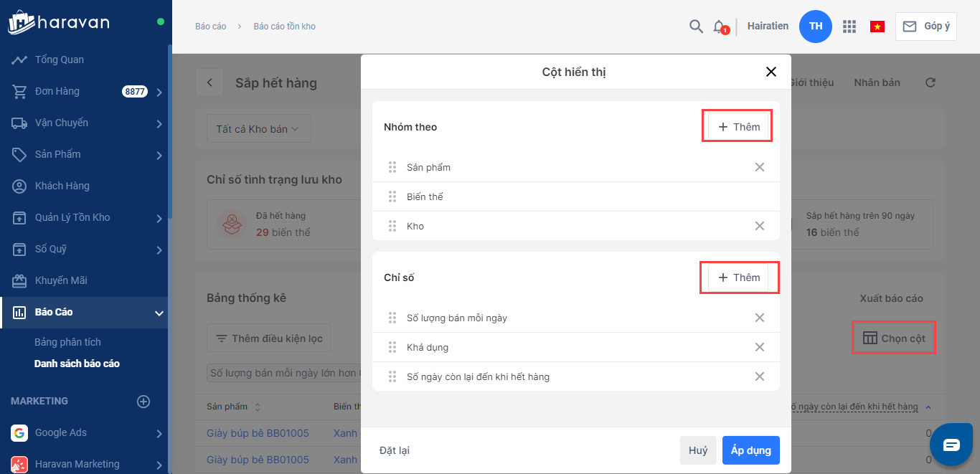Click Nhân bản to duplicate report
The width and height of the screenshot is (980, 474).
[877, 82]
